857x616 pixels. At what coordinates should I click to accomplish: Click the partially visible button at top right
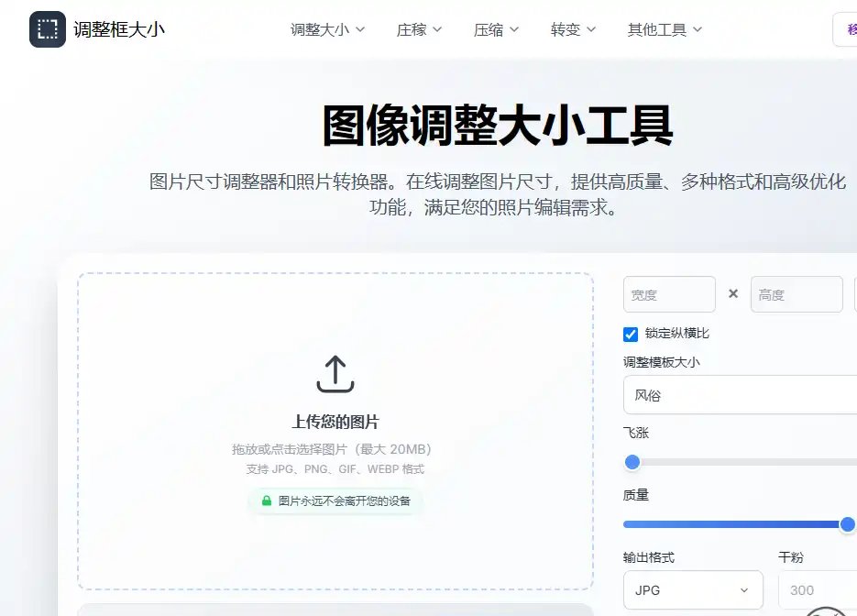[x=844, y=29]
